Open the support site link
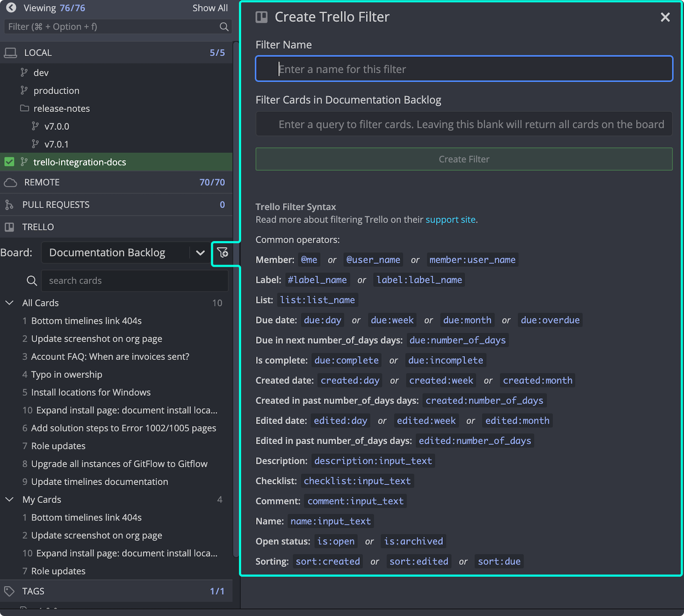The height and width of the screenshot is (616, 684). pyautogui.click(x=450, y=219)
